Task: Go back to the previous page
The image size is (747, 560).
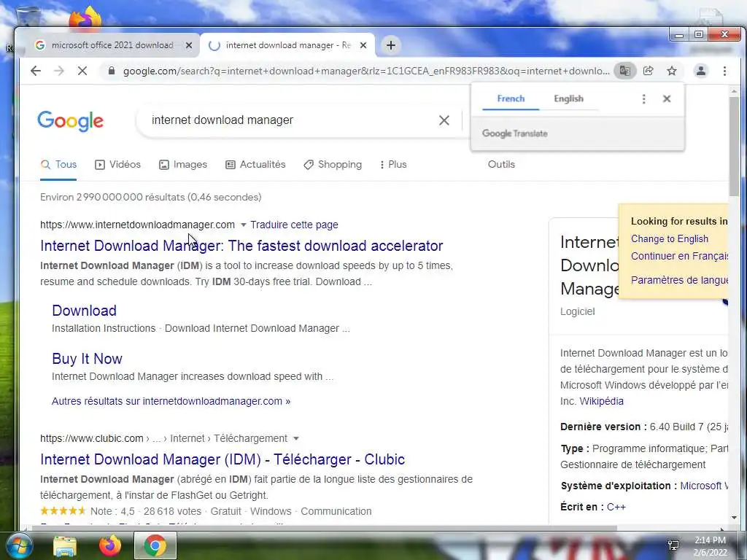Action: pyautogui.click(x=36, y=71)
